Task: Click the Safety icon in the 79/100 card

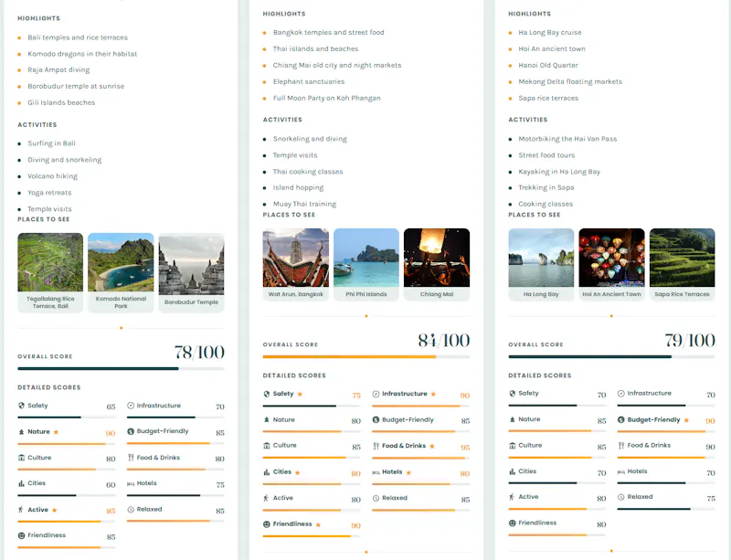Action: pos(512,393)
